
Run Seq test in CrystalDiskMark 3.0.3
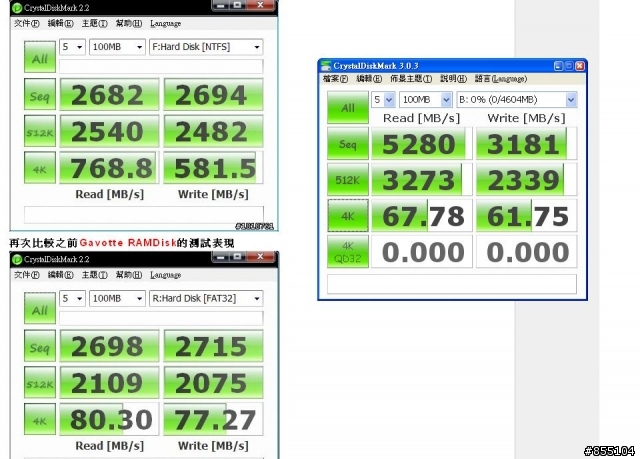point(348,144)
